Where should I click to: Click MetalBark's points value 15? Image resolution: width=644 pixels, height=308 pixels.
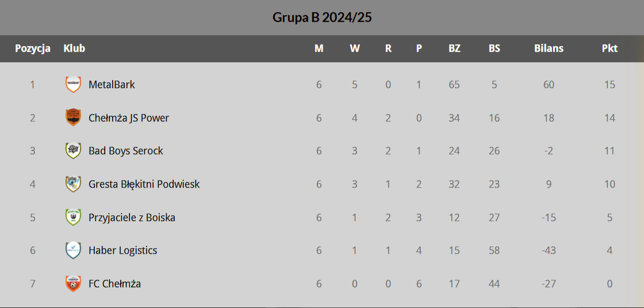pos(609,85)
